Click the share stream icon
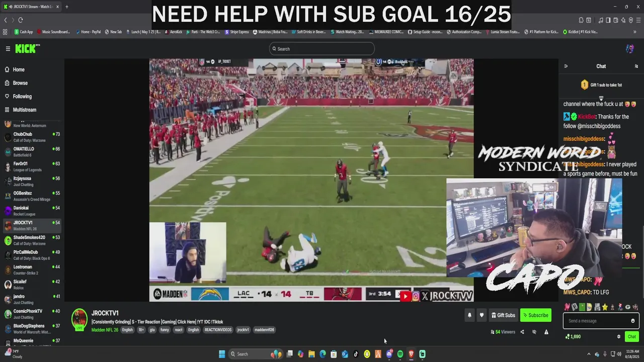 click(522, 332)
